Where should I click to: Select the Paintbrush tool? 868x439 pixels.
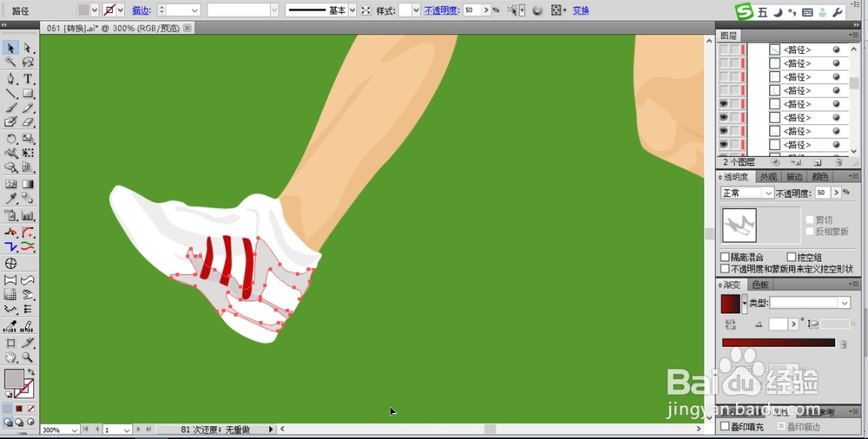click(10, 108)
